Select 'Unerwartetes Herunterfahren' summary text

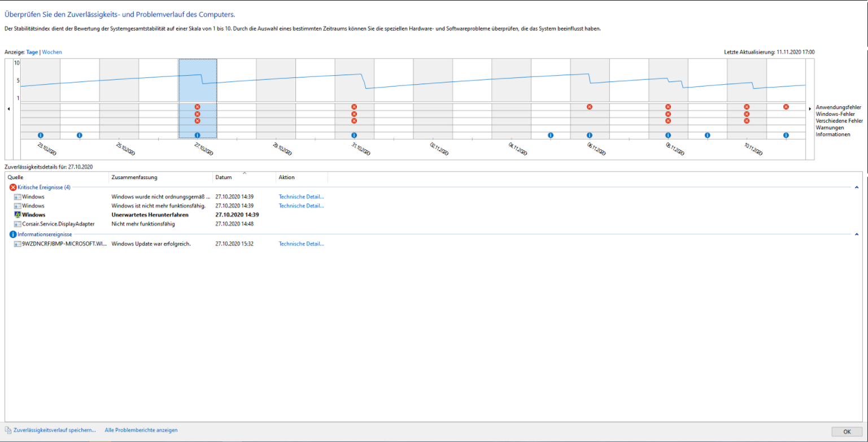pyautogui.click(x=150, y=215)
